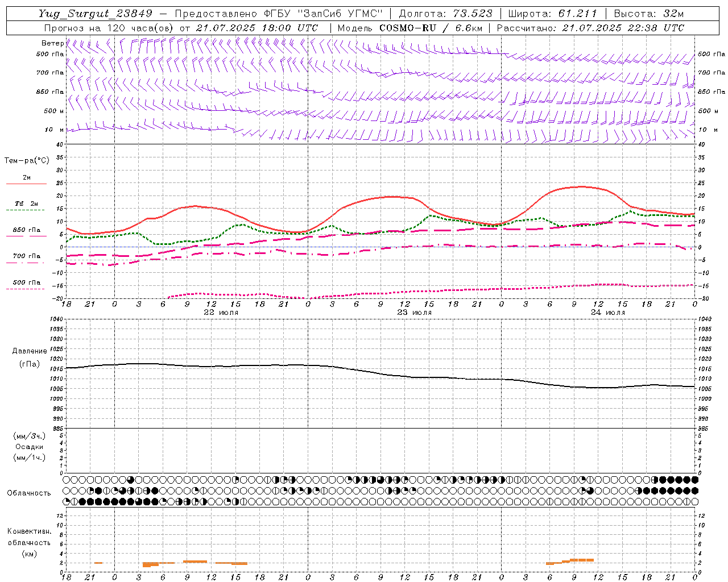Click the pink dotted line sample under 500 гПа legend
The width and height of the screenshot is (728, 582).
[26, 289]
